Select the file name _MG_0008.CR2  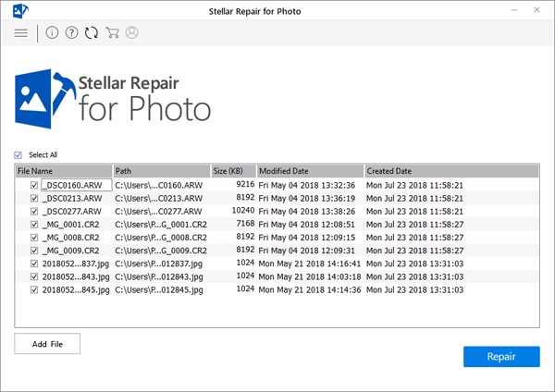71,238
